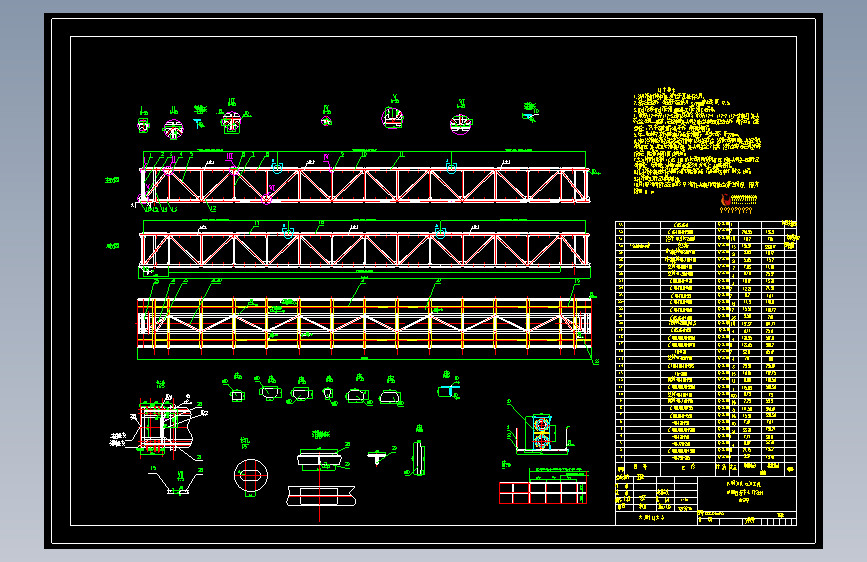Select the yellow technical notes text block
The height and width of the screenshot is (562, 867).
pyautogui.click(x=697, y=143)
